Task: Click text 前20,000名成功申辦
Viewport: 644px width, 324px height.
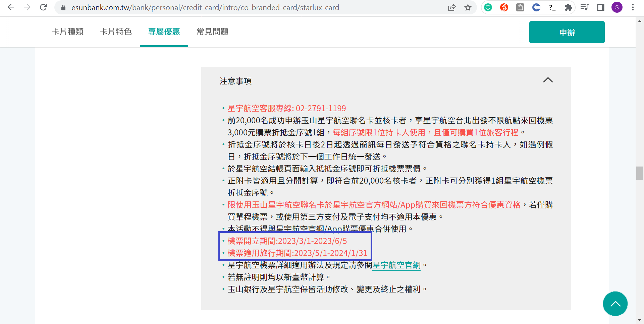Action: click(x=264, y=121)
